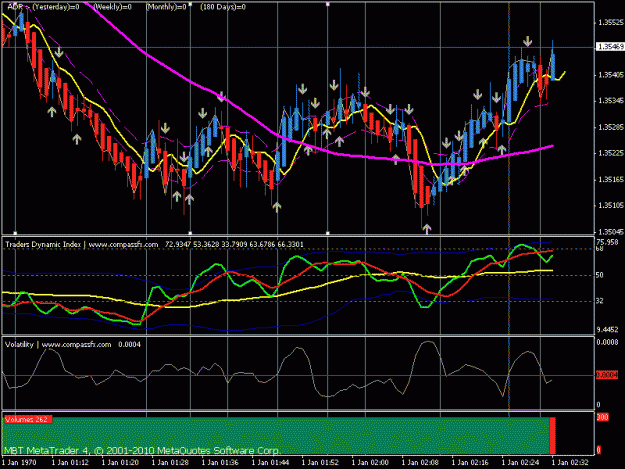Click the red Volumes 262 label
The height and width of the screenshot is (469, 625).
(28, 420)
